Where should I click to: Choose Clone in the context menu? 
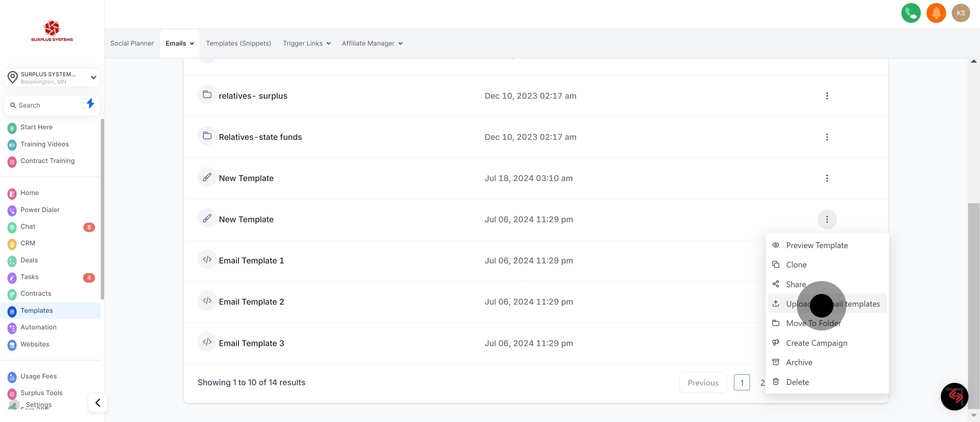click(x=827, y=265)
